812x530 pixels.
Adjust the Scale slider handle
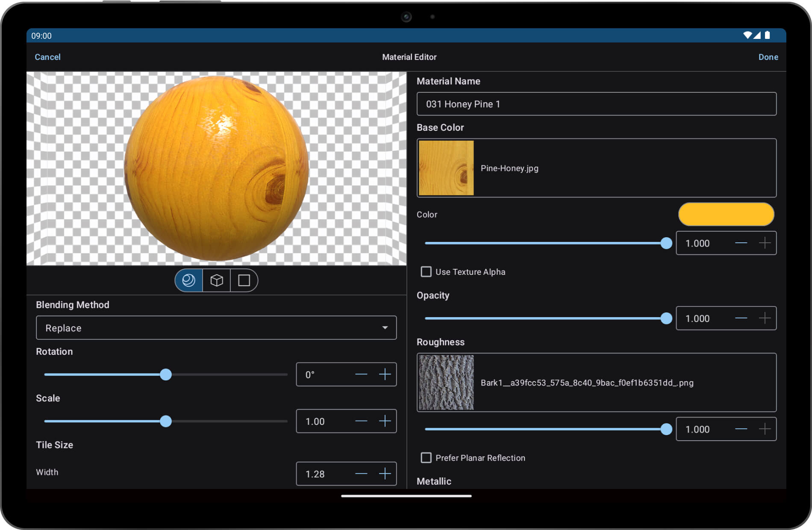[x=166, y=421]
